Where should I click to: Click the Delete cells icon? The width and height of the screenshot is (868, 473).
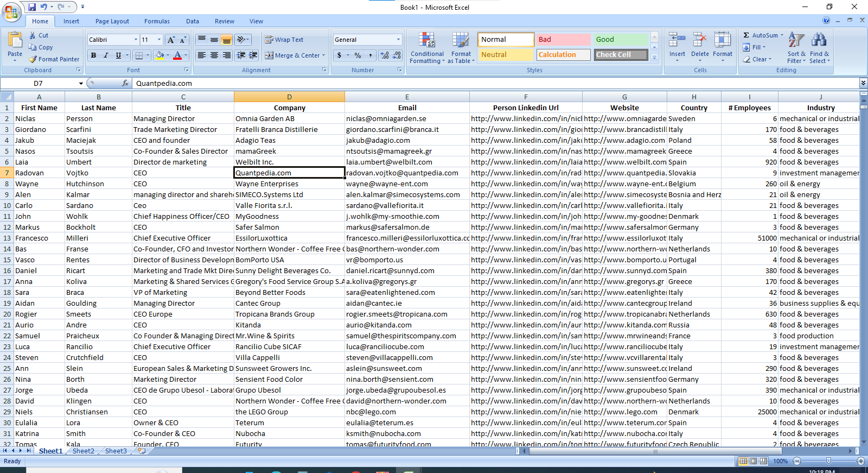coord(700,40)
